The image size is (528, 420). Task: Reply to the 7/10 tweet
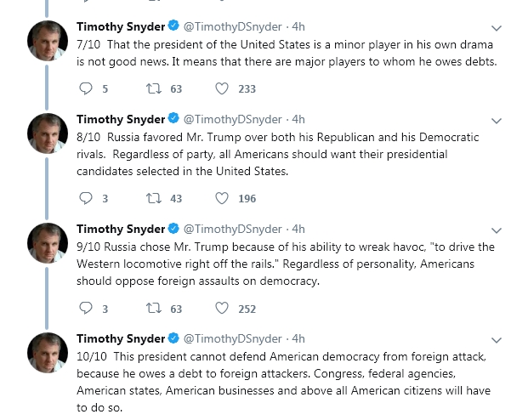tap(85, 88)
